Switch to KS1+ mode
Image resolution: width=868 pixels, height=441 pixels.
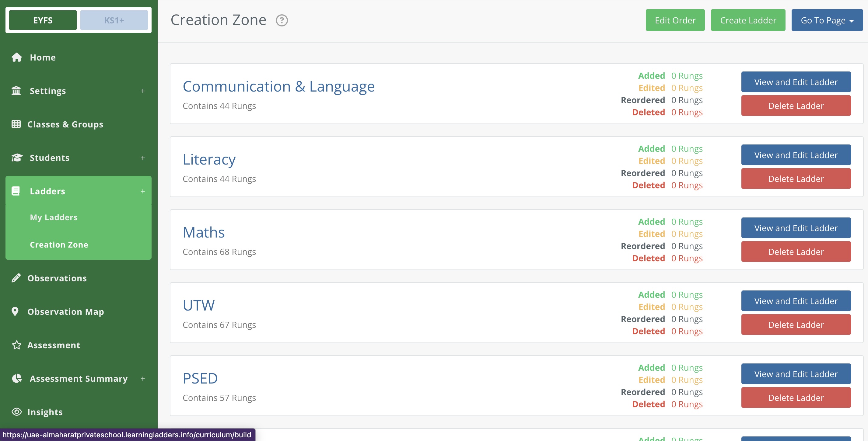tap(114, 20)
